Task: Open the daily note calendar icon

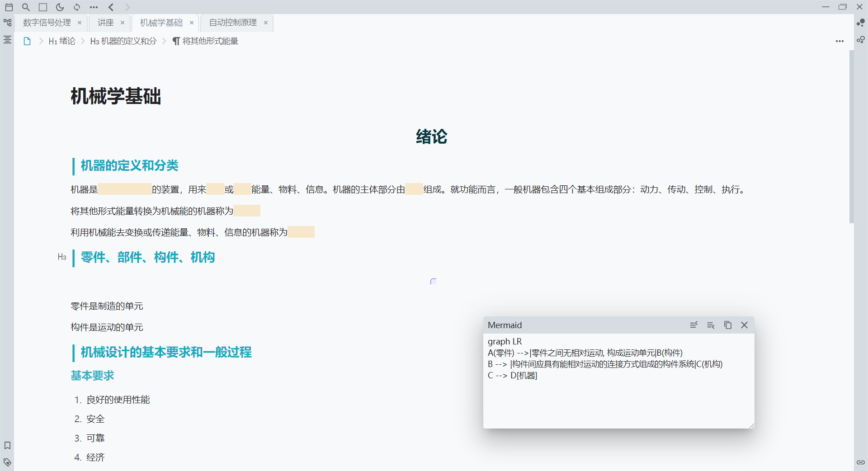Action: pyautogui.click(x=9, y=7)
